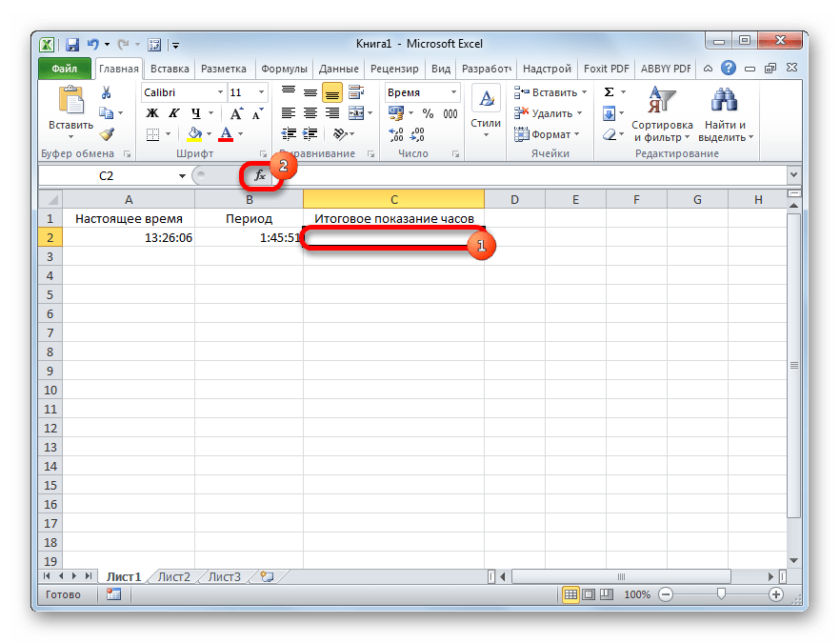Viewport: 840px width, 643px height.
Task: Insert a new worksheet tab
Action: tap(267, 576)
